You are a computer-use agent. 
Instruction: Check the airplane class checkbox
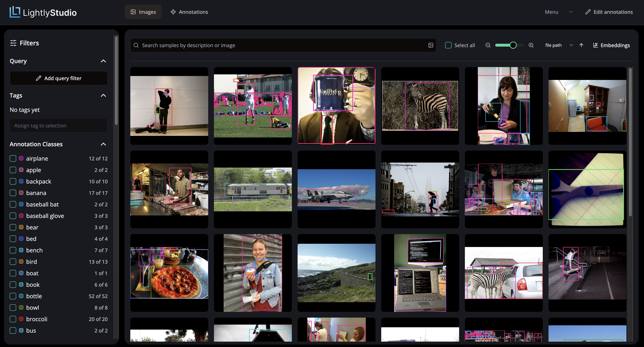click(x=13, y=158)
